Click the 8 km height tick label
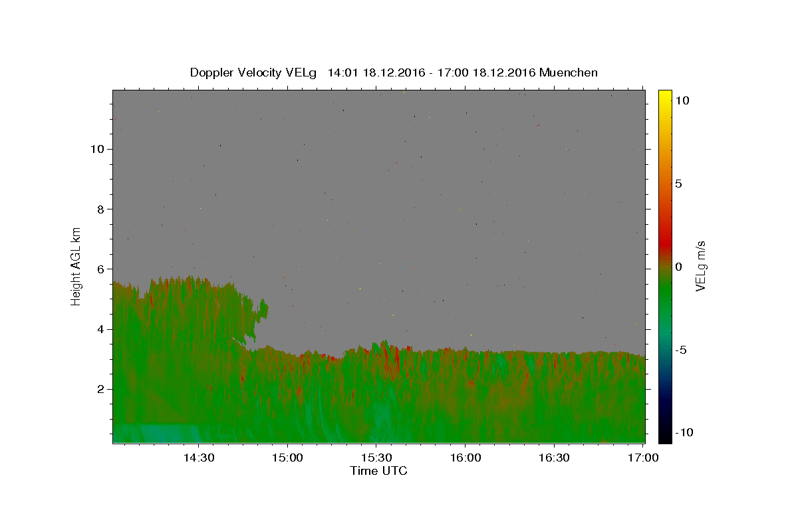This screenshot has width=798, height=532. 100,209
